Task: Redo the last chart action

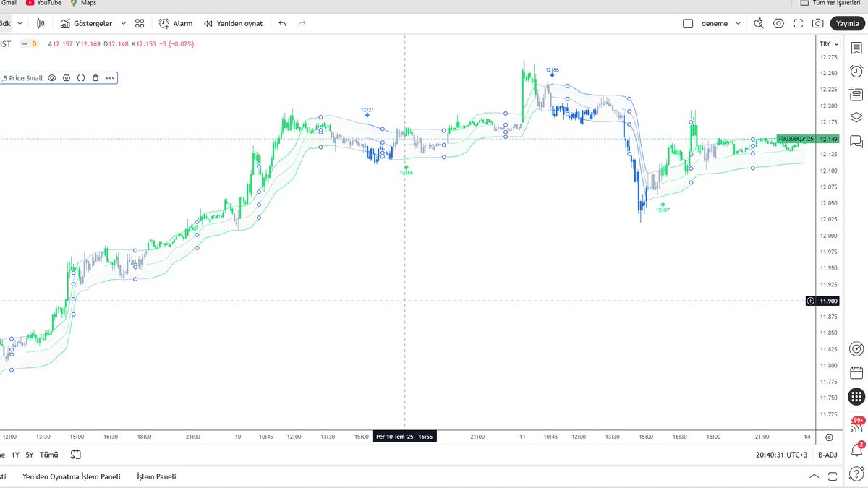Action: pos(302,23)
